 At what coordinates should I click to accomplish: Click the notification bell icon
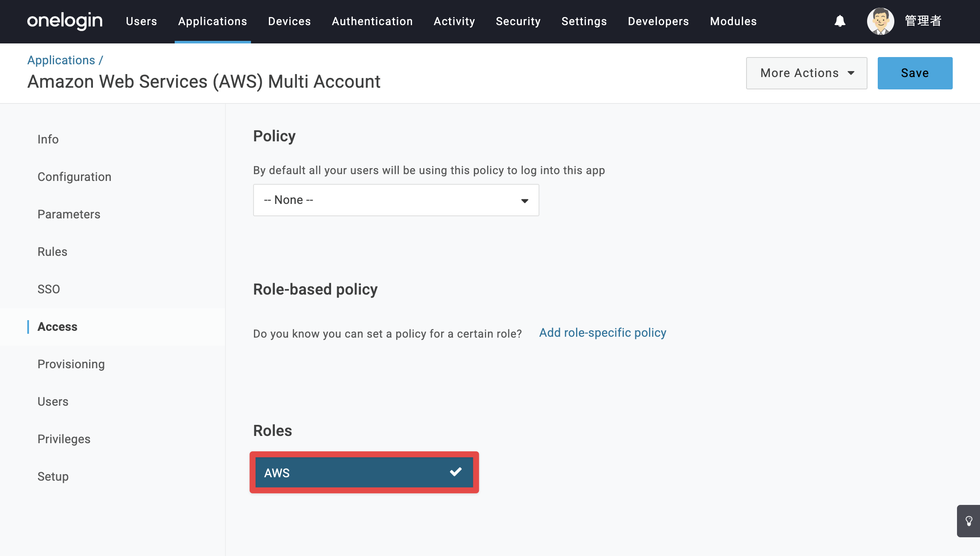840,21
